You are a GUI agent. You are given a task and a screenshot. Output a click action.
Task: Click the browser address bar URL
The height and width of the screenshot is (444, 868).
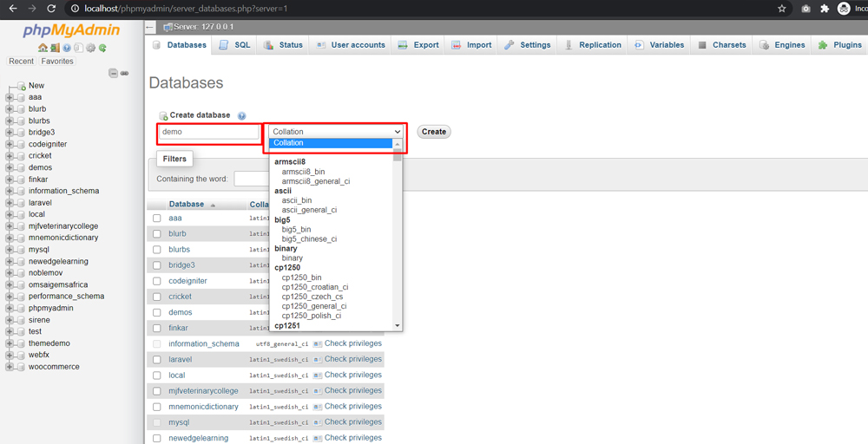coord(186,9)
